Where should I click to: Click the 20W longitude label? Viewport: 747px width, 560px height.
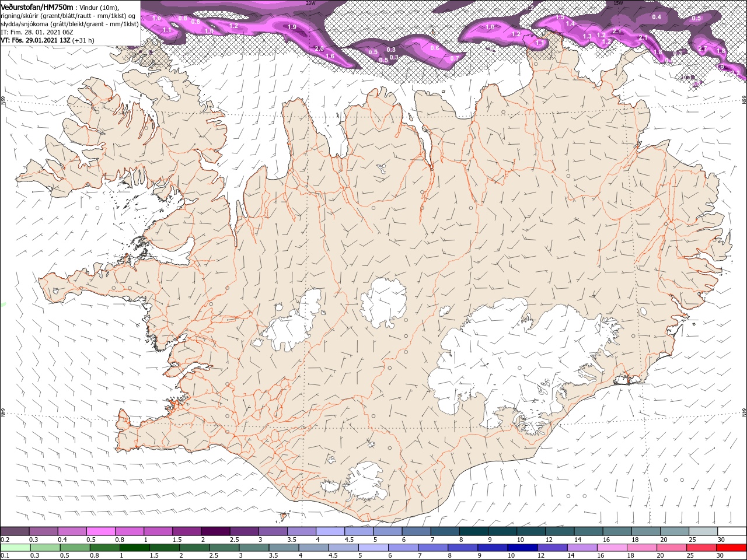[x=310, y=3]
